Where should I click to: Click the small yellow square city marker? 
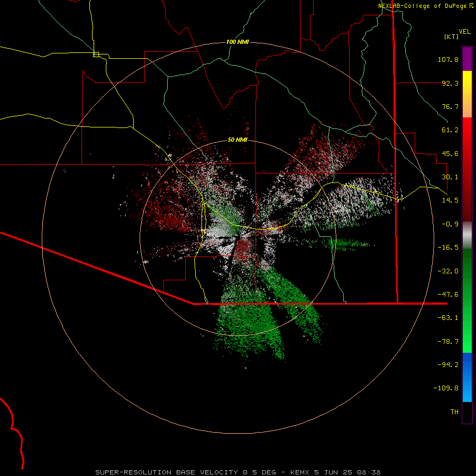96,54
